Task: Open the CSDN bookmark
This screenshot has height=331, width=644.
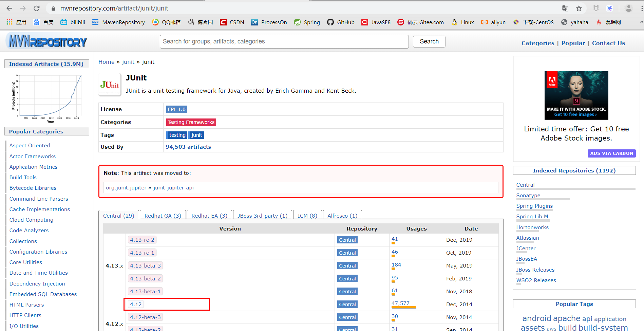Action: [x=232, y=22]
